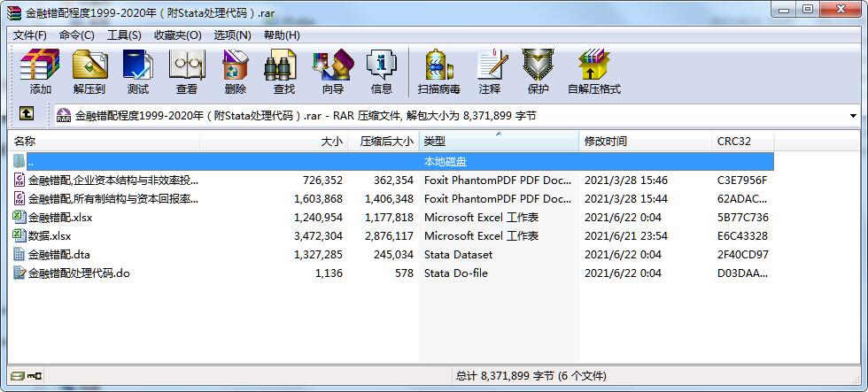Viewport: 868px width, 392px height.
Task: Open the 选项(N) menu
Action: (x=232, y=35)
